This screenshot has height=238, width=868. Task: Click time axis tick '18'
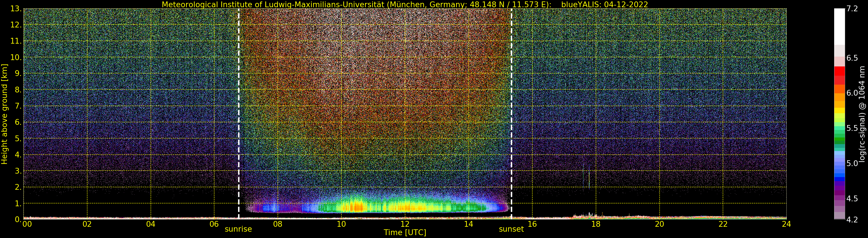pos(596,224)
